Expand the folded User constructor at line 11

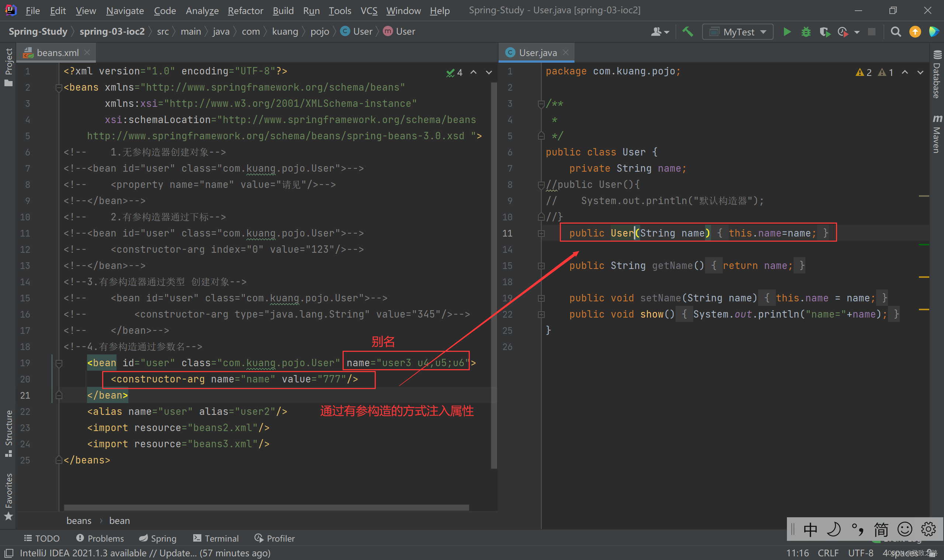click(541, 234)
